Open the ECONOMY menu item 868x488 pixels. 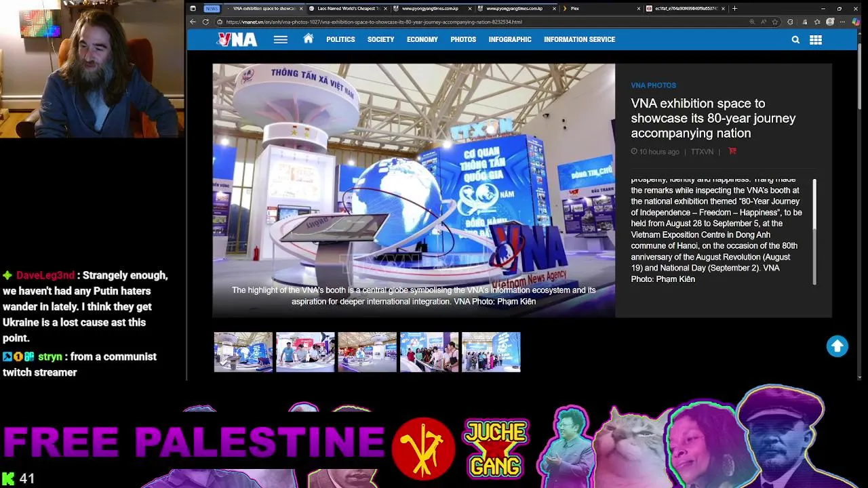[x=422, y=39]
